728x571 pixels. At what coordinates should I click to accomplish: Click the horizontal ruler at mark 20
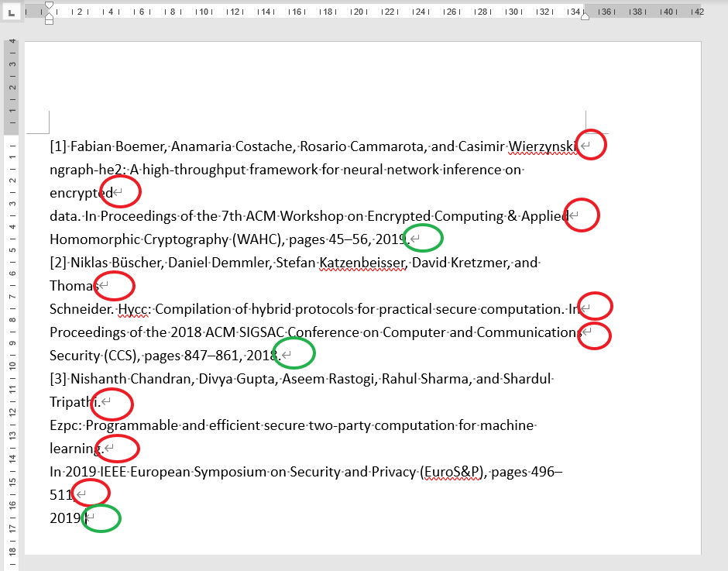tap(359, 12)
